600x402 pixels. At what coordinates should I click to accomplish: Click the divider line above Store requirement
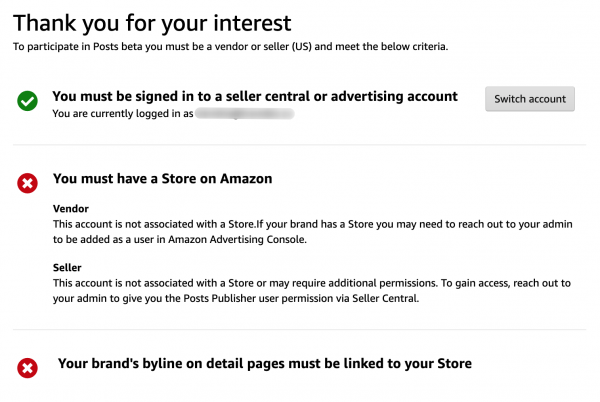point(299,145)
